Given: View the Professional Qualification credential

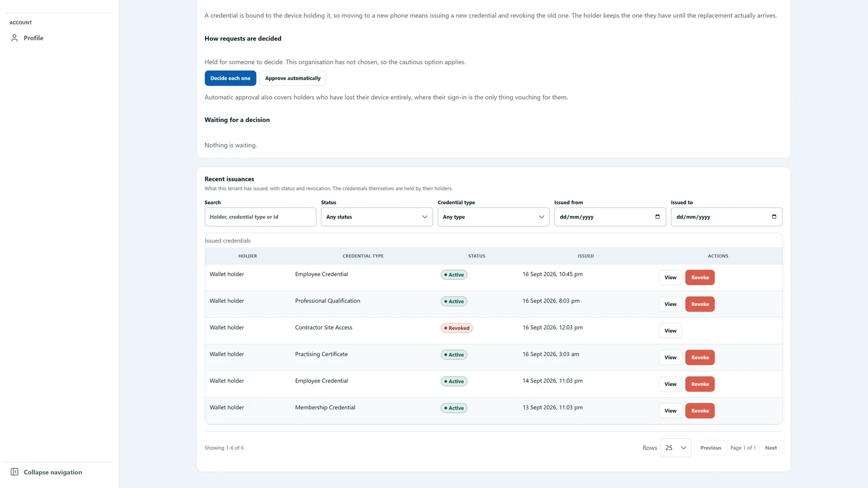Looking at the screenshot, I should click(671, 304).
